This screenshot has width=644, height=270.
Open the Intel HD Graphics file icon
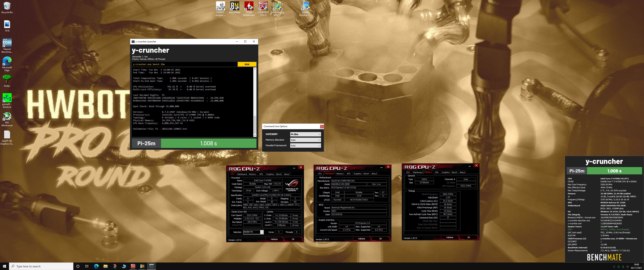click(x=7, y=137)
